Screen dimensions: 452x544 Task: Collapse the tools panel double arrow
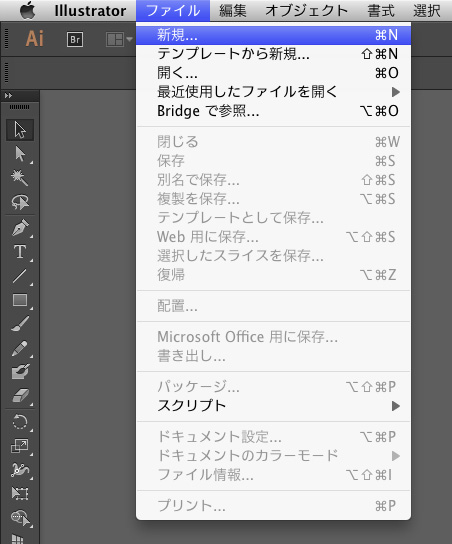point(9,95)
